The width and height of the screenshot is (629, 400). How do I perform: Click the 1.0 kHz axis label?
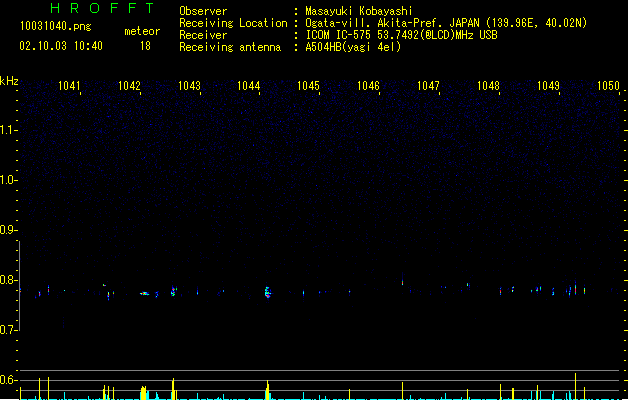(8, 180)
